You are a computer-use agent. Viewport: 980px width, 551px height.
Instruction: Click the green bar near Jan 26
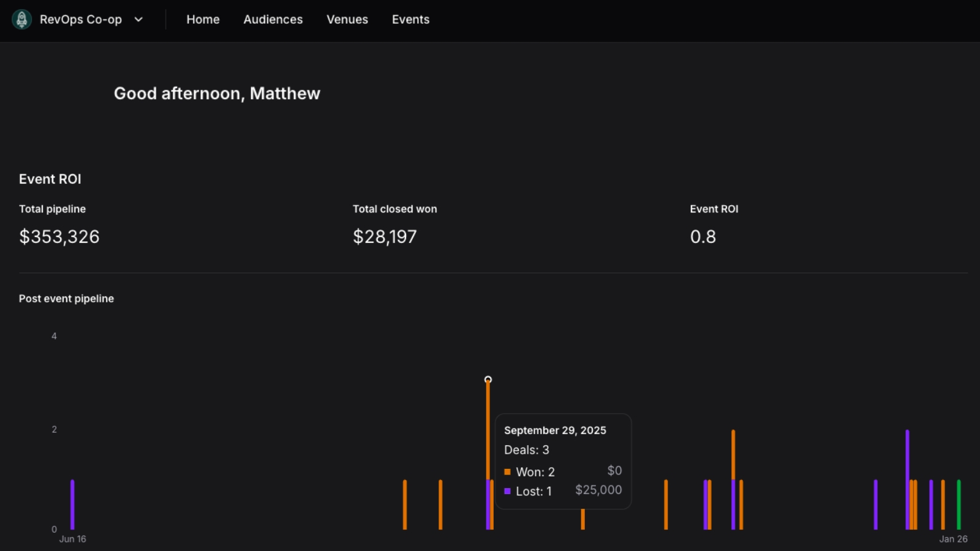[x=959, y=504]
